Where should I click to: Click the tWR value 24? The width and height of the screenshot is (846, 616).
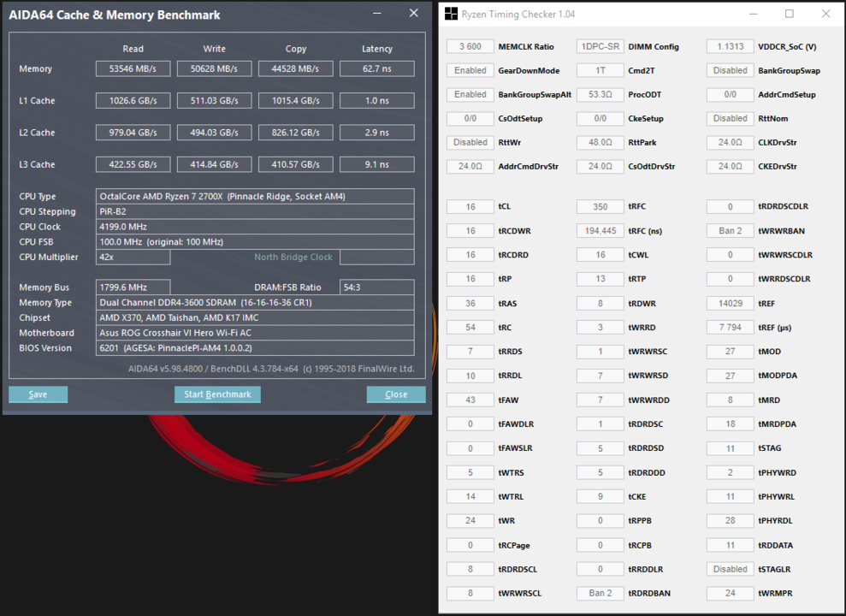[x=470, y=520]
